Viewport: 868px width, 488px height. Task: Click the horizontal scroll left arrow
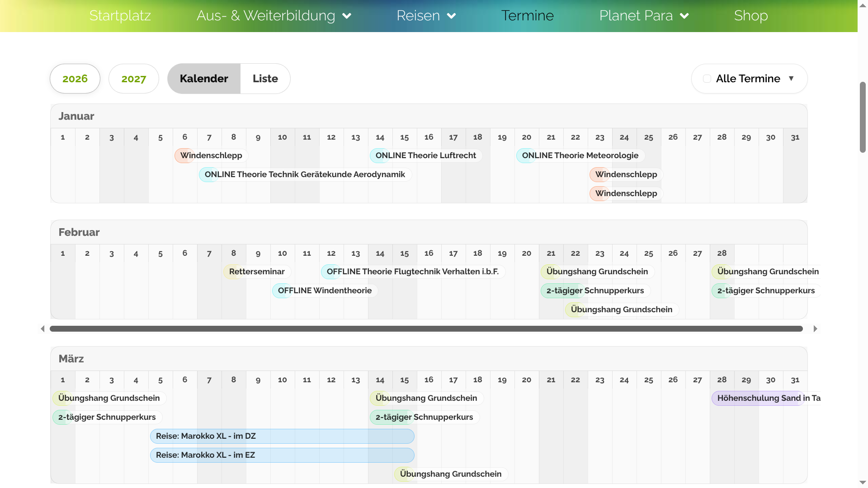click(42, 329)
